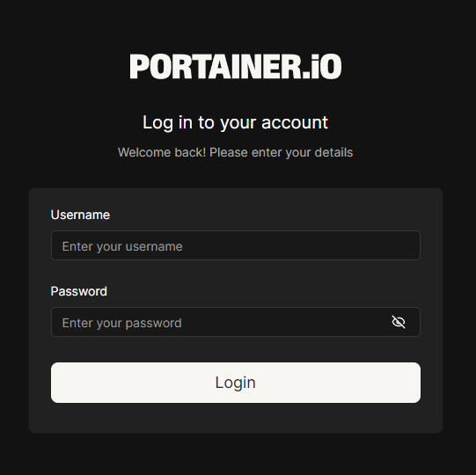
Task: Focus the Enter your username field
Action: pyautogui.click(x=236, y=245)
